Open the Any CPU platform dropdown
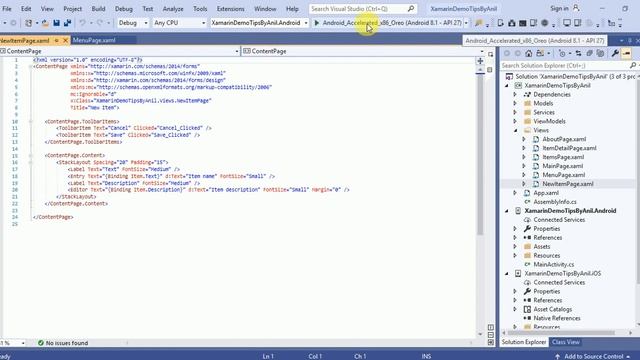 pos(179,23)
